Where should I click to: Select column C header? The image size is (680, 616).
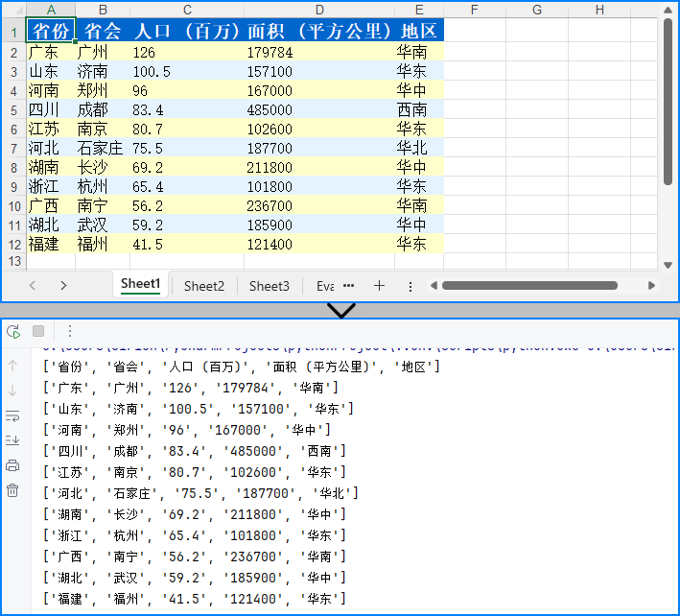point(187,10)
